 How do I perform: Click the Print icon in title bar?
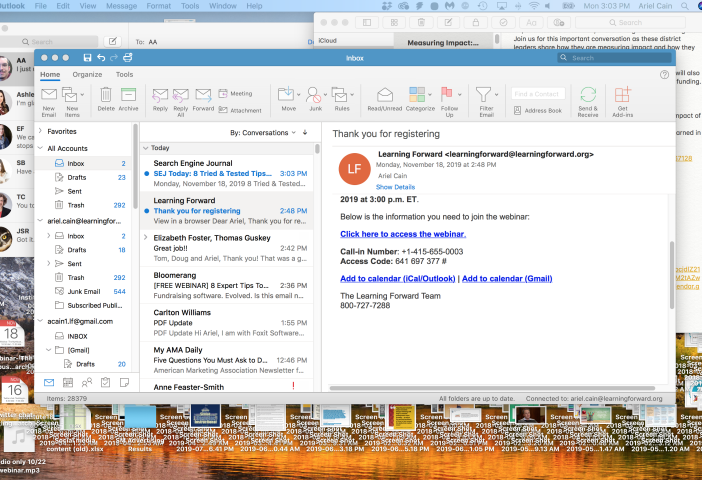pos(128,57)
